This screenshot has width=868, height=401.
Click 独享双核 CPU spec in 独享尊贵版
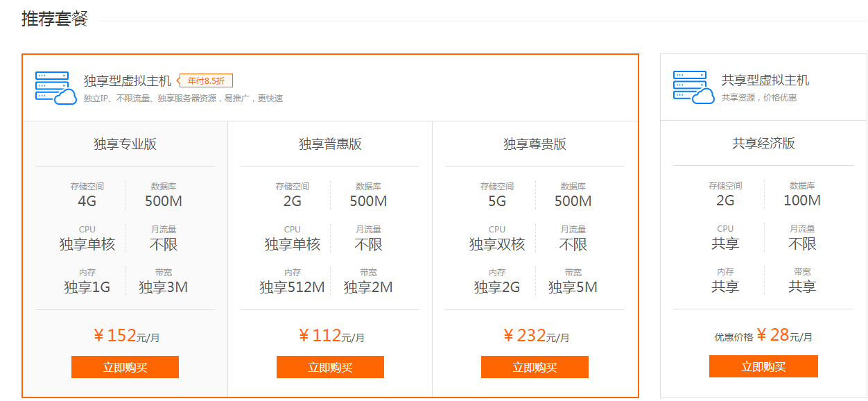point(497,244)
